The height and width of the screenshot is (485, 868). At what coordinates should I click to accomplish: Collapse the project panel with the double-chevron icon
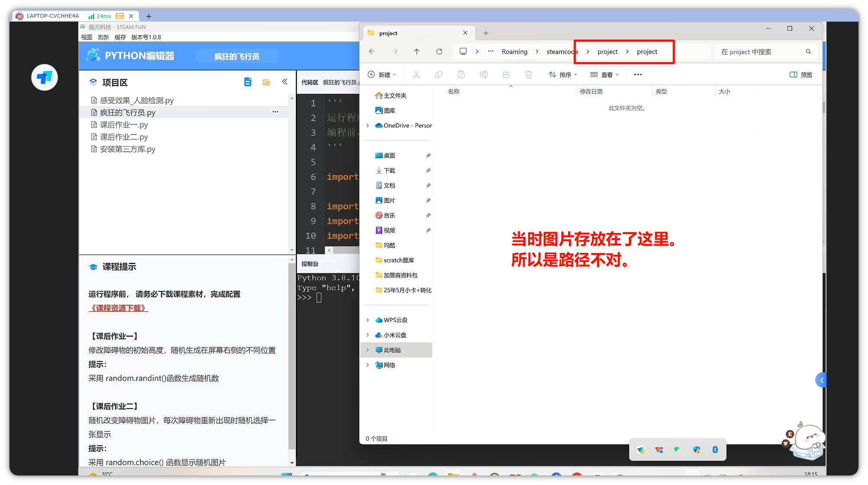click(x=285, y=82)
